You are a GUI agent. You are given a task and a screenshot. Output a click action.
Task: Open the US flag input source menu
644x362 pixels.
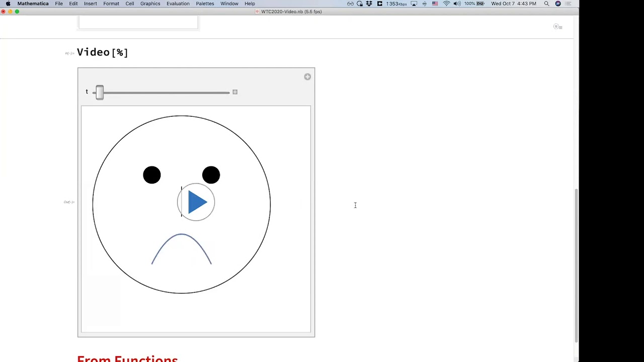pyautogui.click(x=435, y=4)
